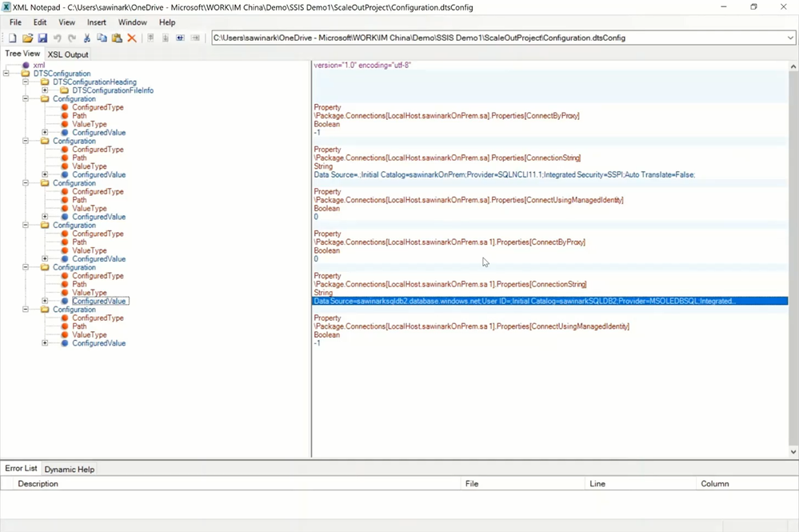Select path value ending sa].Properties[ConnectionString]
The width and height of the screenshot is (799, 532).
[x=447, y=158]
